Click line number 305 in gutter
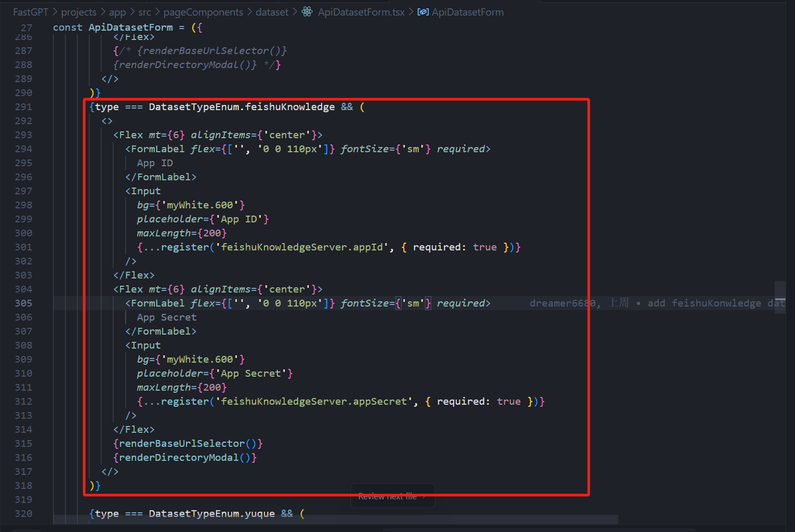Screen dimensions: 795x532 click(23, 303)
